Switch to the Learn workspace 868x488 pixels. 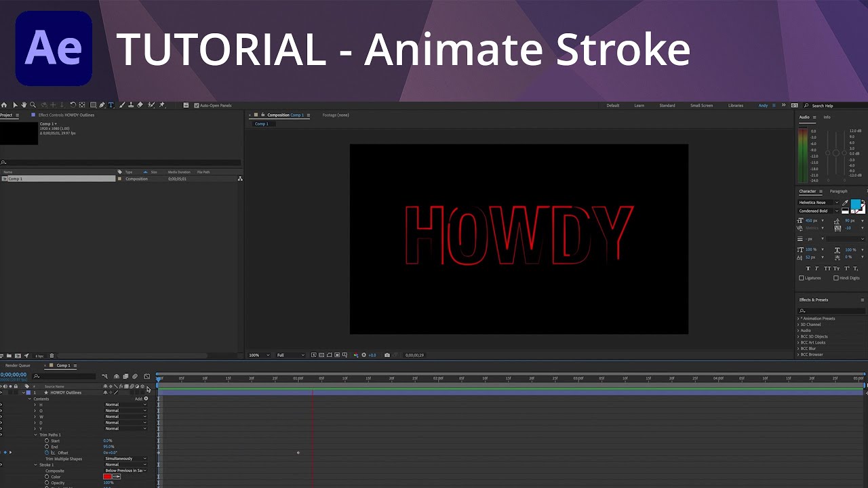coord(639,105)
